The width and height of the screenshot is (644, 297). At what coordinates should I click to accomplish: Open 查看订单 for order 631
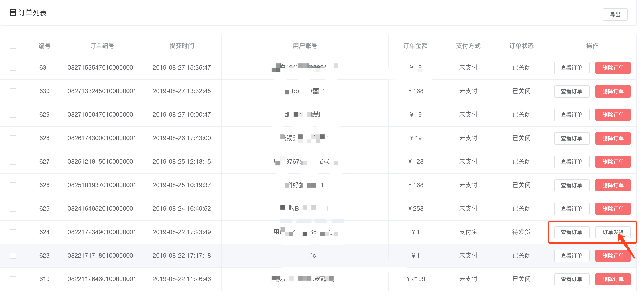click(x=572, y=68)
